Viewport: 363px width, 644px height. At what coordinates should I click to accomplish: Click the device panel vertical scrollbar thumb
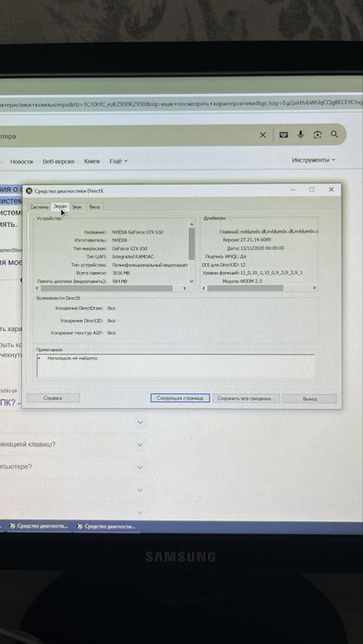pyautogui.click(x=191, y=244)
